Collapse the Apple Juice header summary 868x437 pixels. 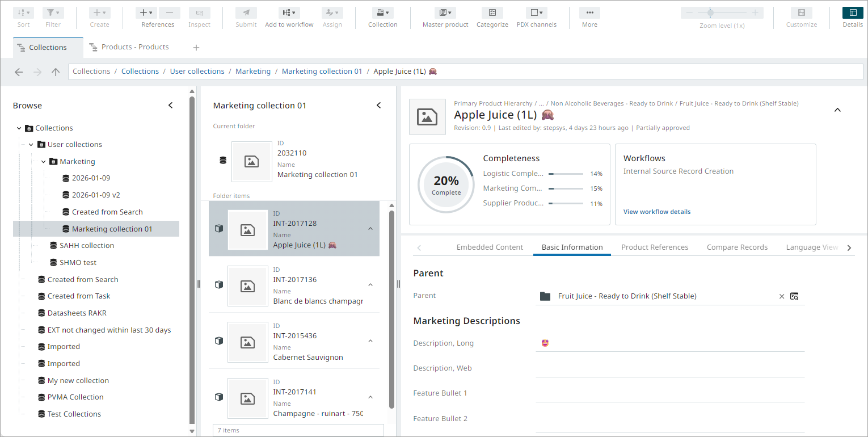pyautogui.click(x=837, y=110)
